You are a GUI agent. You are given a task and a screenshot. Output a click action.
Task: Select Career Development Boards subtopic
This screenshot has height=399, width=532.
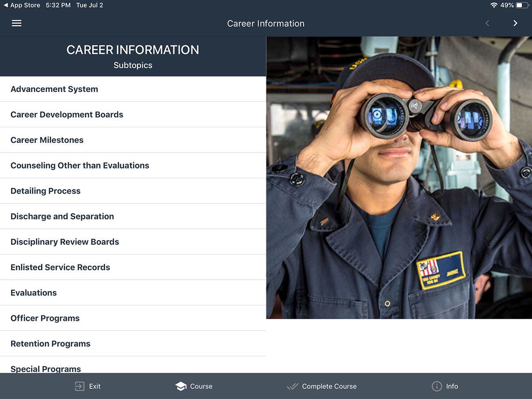click(67, 114)
